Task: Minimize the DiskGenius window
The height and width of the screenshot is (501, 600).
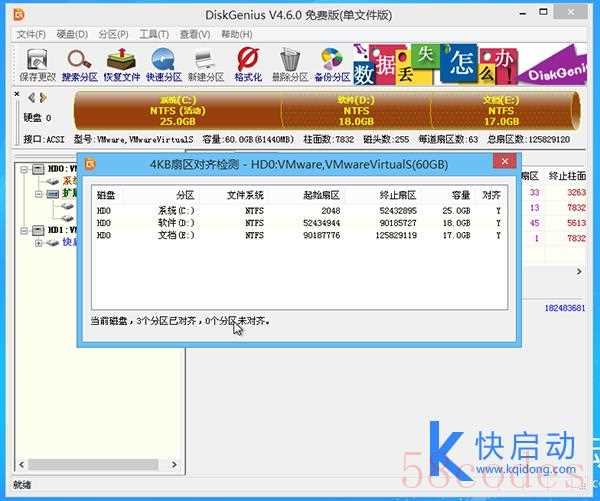Action: pyautogui.click(x=523, y=13)
